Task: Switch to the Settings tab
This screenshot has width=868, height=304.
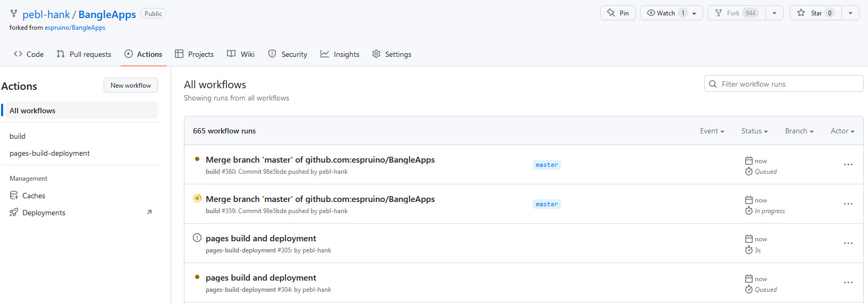Action: pyautogui.click(x=392, y=54)
